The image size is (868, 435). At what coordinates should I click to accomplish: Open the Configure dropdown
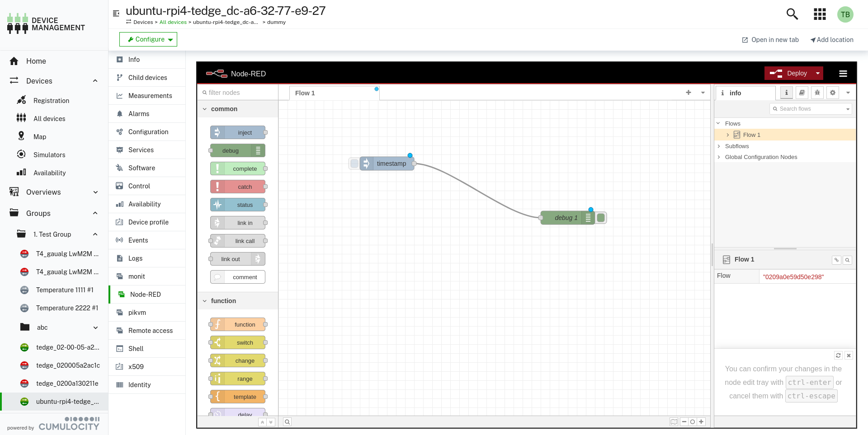tap(148, 39)
